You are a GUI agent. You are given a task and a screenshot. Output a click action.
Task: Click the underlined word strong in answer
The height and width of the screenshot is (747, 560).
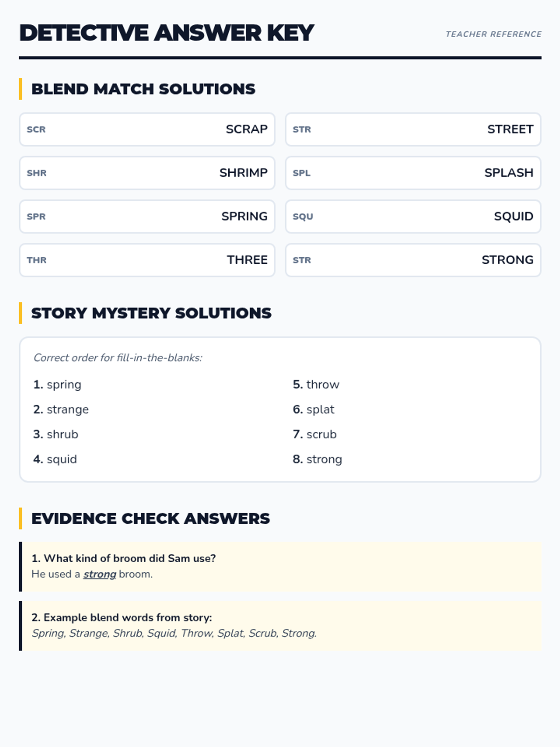[x=99, y=574]
